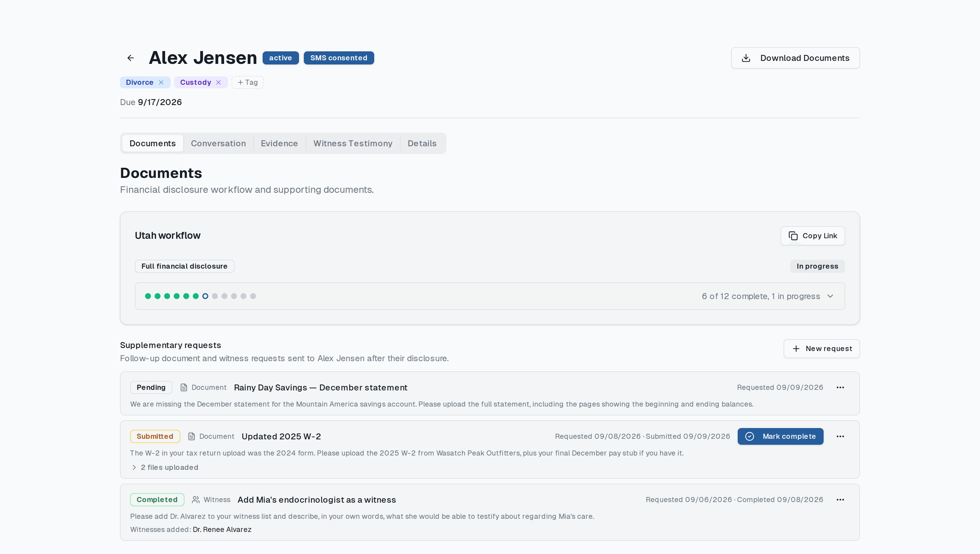
Task: Open the Details tab
Action: 422,144
